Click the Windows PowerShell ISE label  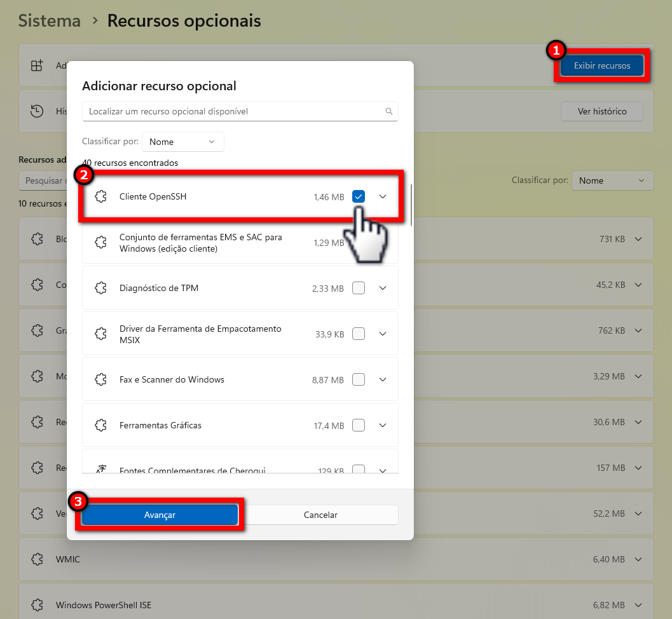tap(104, 605)
